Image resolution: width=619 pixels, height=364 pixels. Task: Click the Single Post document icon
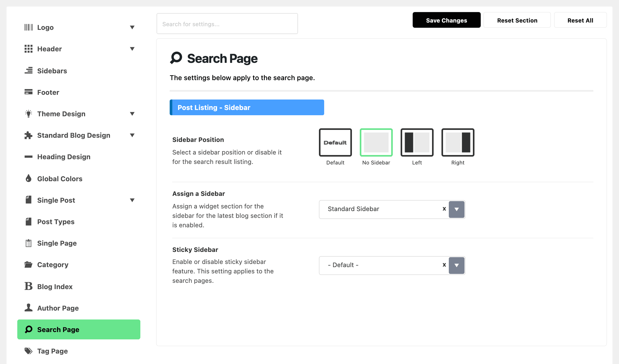(29, 200)
